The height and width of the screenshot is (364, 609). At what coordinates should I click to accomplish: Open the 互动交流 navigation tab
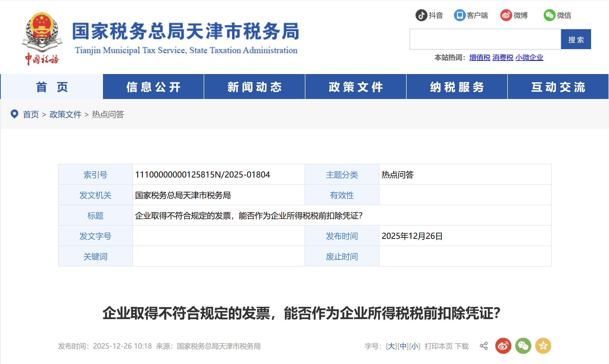coord(558,87)
